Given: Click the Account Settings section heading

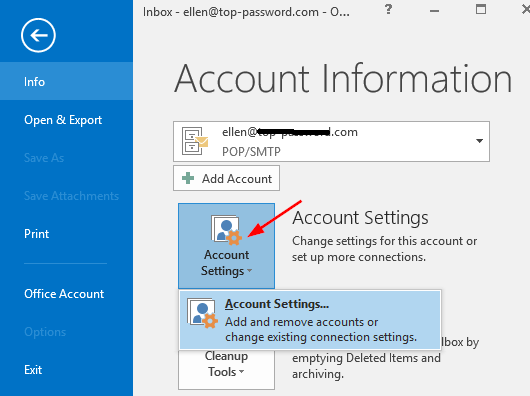Looking at the screenshot, I should coord(360,218).
